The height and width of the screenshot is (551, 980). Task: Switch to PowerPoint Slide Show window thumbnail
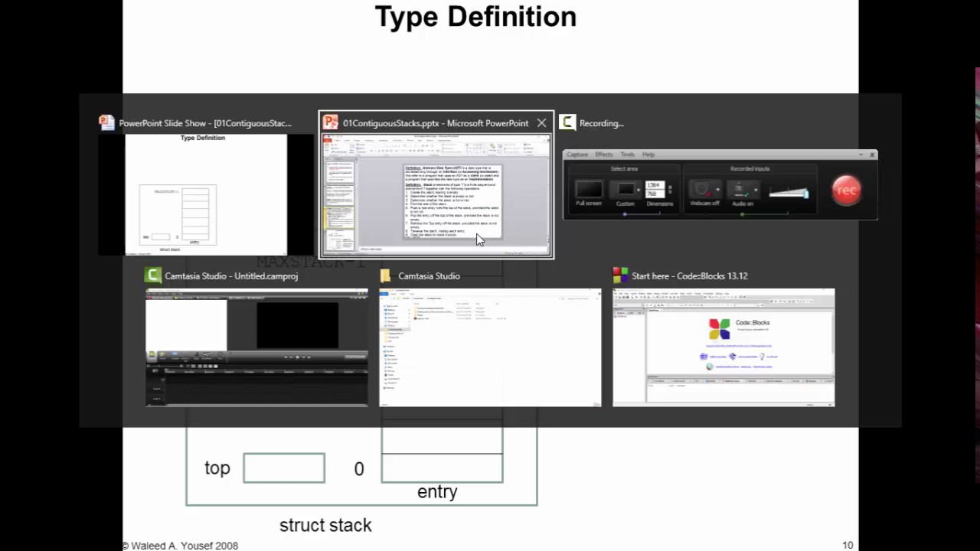coord(206,194)
